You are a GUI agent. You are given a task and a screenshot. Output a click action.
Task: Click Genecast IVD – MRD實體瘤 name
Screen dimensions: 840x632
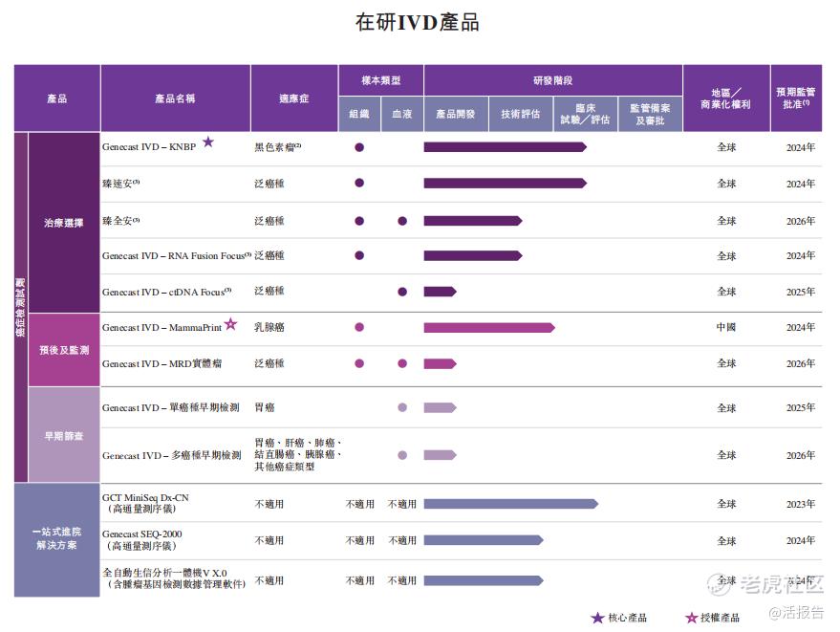162,364
